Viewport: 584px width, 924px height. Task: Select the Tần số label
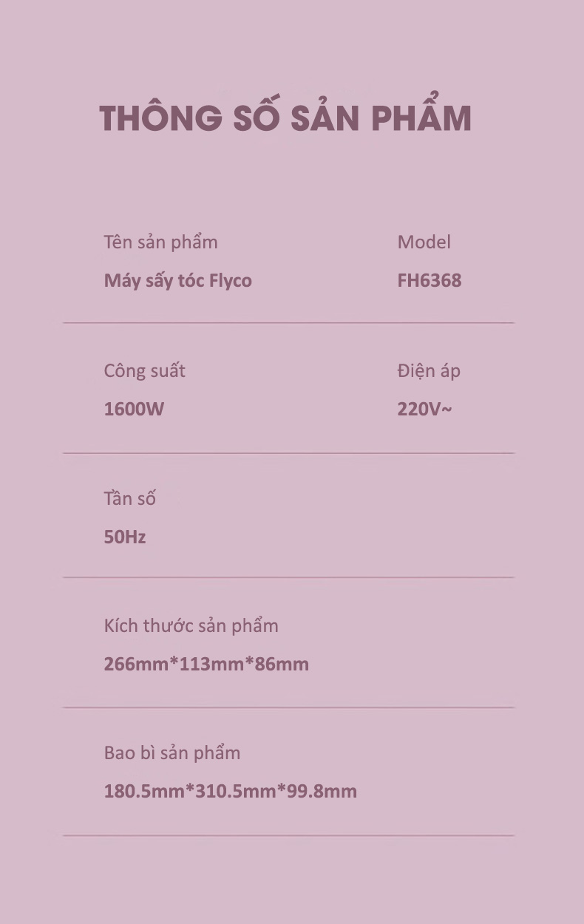[129, 498]
